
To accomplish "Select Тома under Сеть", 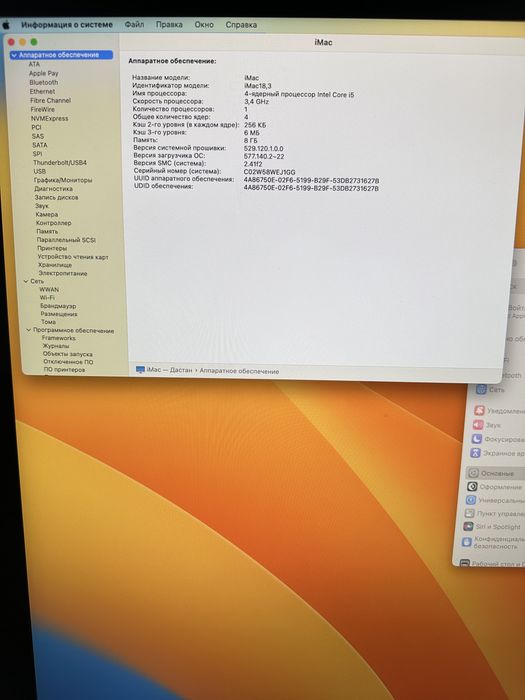I will point(49,322).
